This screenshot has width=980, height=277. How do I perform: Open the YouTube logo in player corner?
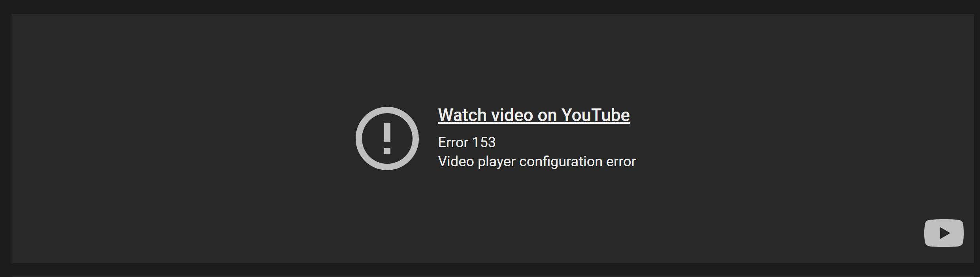click(x=944, y=233)
